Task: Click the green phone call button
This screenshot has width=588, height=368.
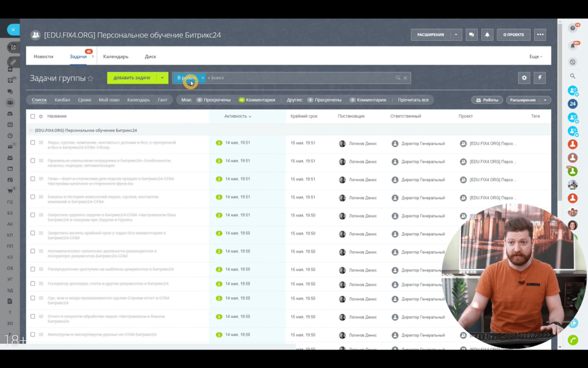Action: point(572,340)
